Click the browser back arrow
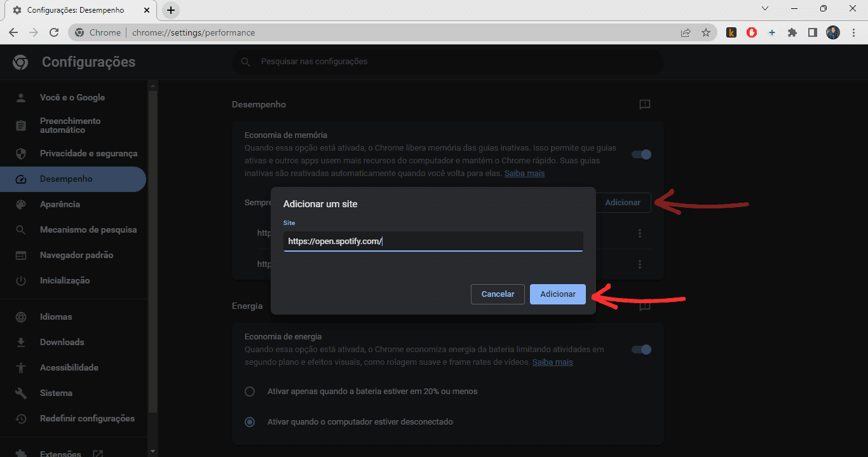 point(13,32)
